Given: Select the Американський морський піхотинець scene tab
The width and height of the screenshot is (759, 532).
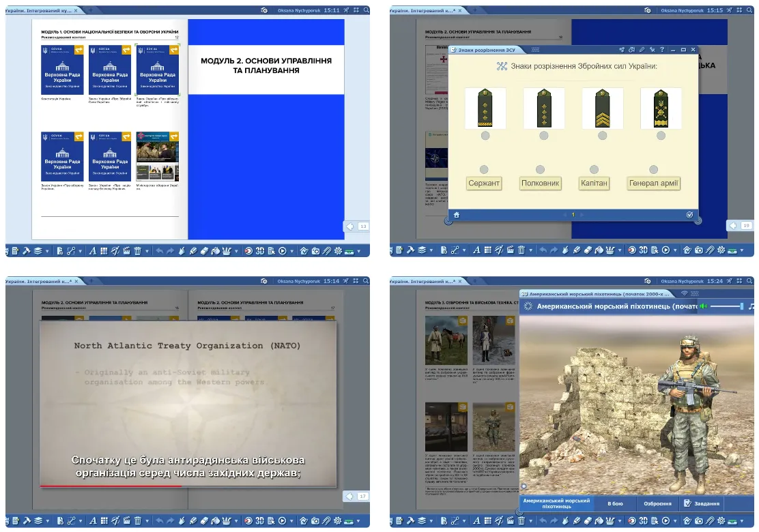Looking at the screenshot, I should pos(557,503).
